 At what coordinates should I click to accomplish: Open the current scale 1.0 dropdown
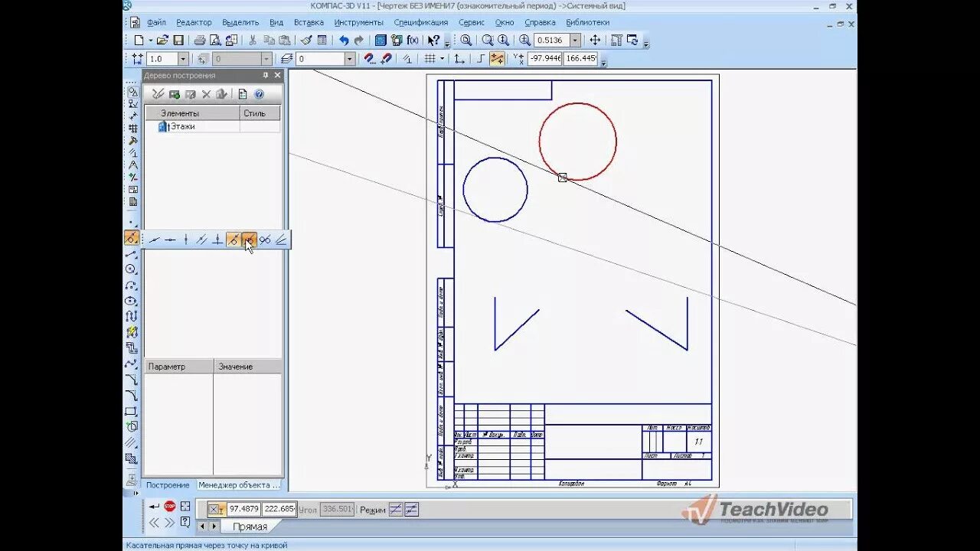(x=182, y=58)
